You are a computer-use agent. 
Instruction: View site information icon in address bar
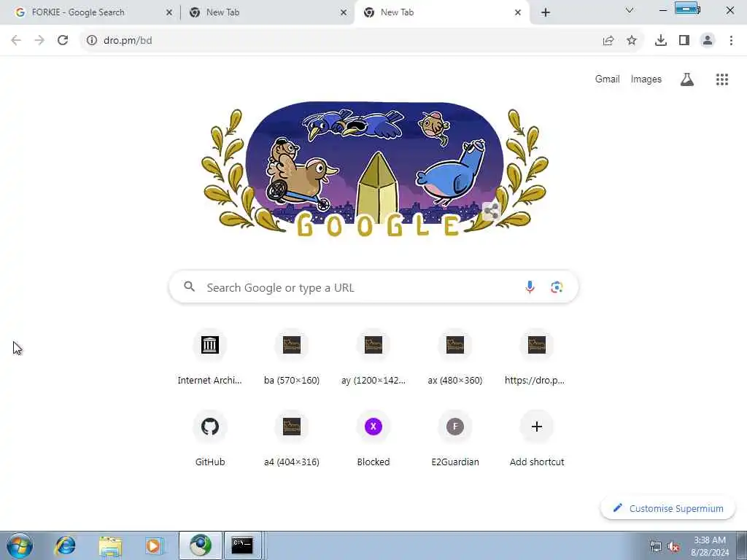coord(91,41)
